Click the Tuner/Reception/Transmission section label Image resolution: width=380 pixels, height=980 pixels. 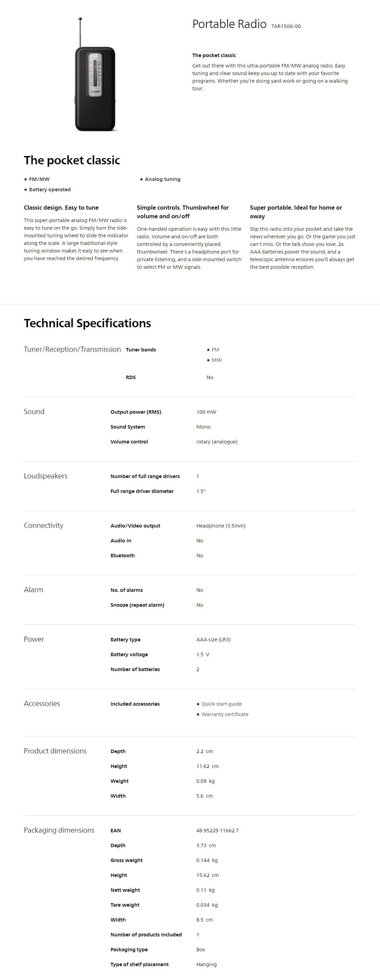click(72, 349)
